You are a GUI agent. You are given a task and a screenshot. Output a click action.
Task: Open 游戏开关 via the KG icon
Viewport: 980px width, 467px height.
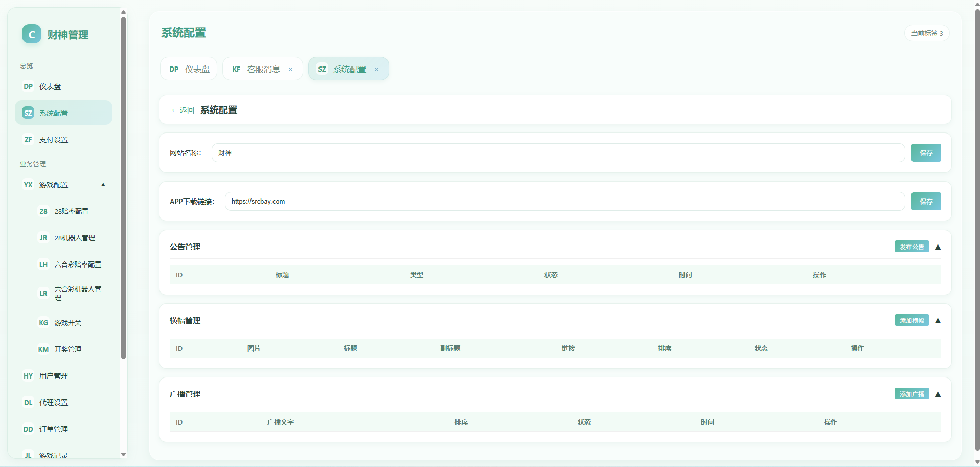(x=43, y=323)
